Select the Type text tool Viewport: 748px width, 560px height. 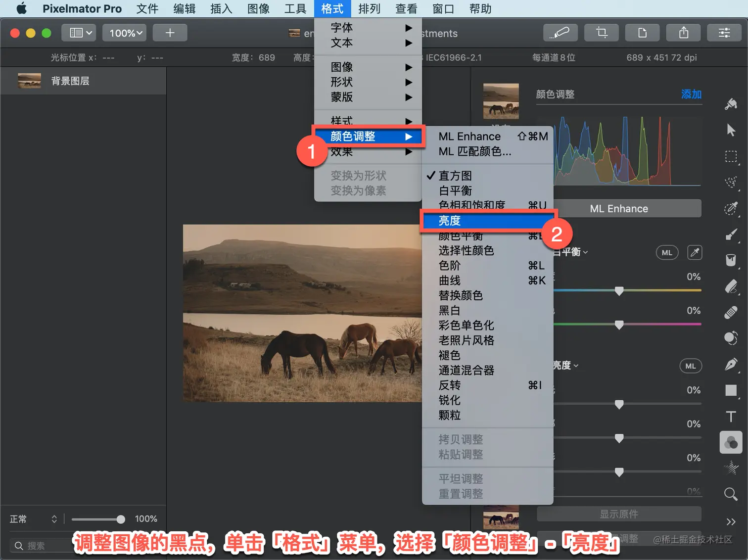[x=731, y=417]
